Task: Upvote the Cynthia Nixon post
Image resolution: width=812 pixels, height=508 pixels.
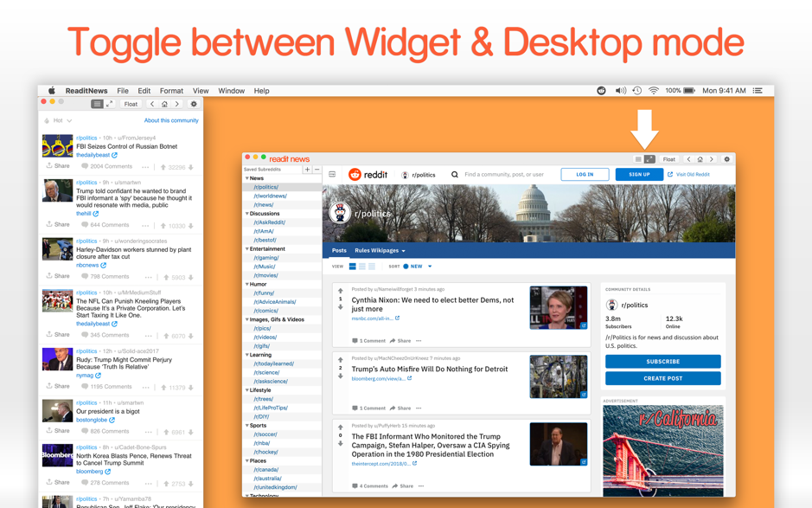Action: (340, 291)
